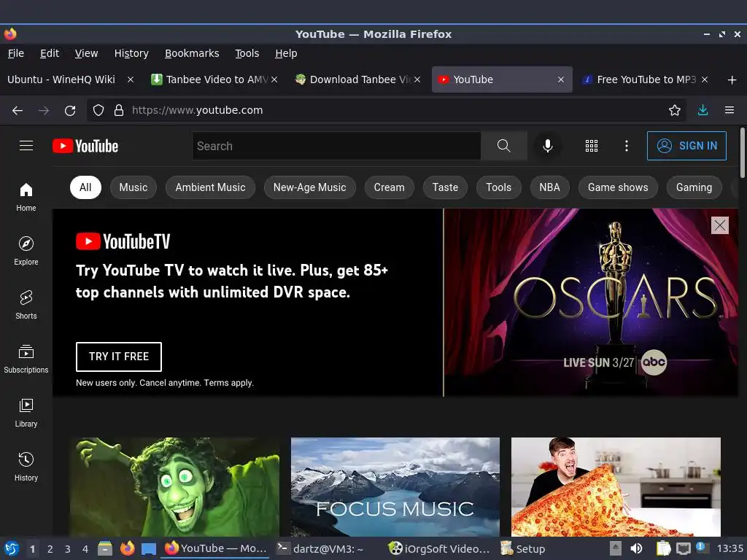Switch to workspace 2 in taskbar

(x=50, y=549)
